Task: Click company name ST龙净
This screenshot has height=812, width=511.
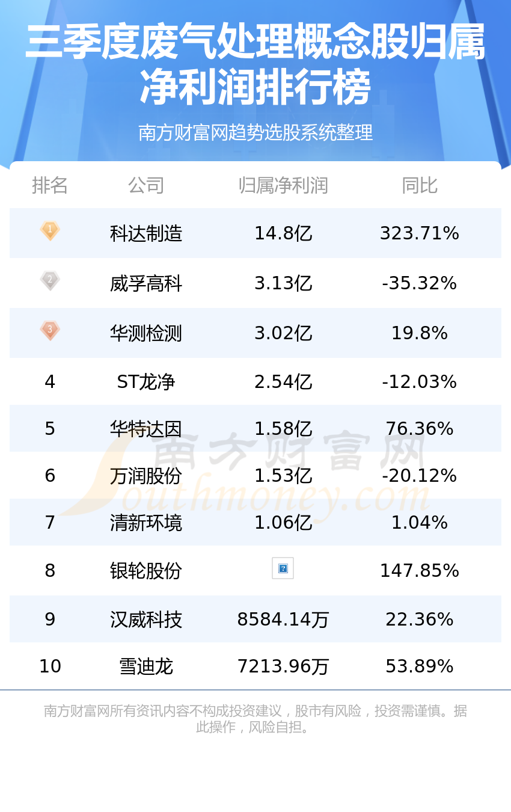Action: 146,382
